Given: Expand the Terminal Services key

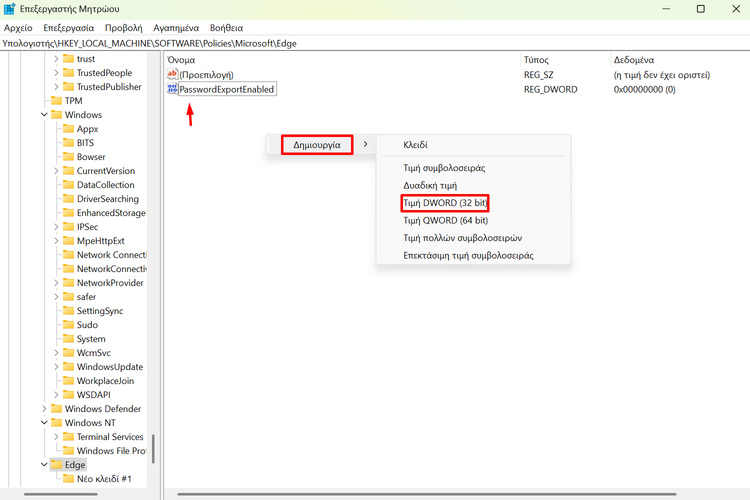Looking at the screenshot, I should 56,437.
